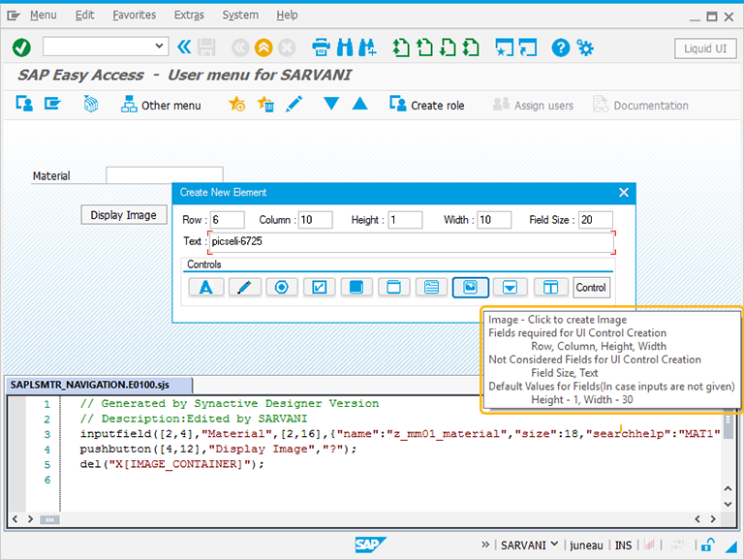Image resolution: width=744 pixels, height=560 pixels.
Task: Click the Change Favorites pencil icon
Action: (x=294, y=104)
